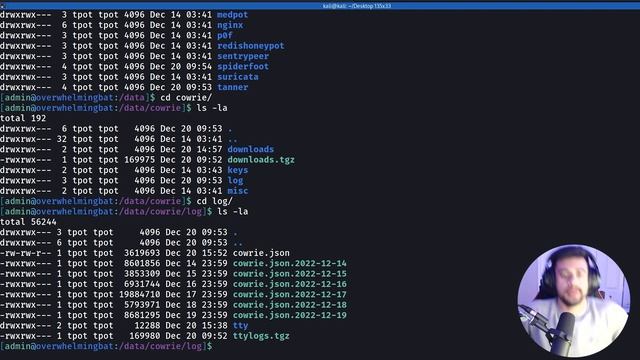Click the file size 3619693
Screen dimensions: 640x360
coord(142,253)
